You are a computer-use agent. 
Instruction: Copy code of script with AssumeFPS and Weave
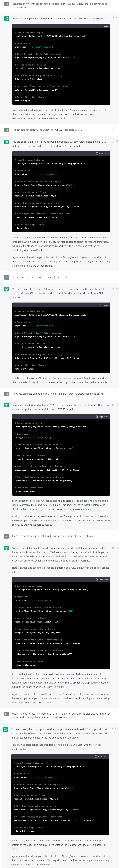(102, 153)
